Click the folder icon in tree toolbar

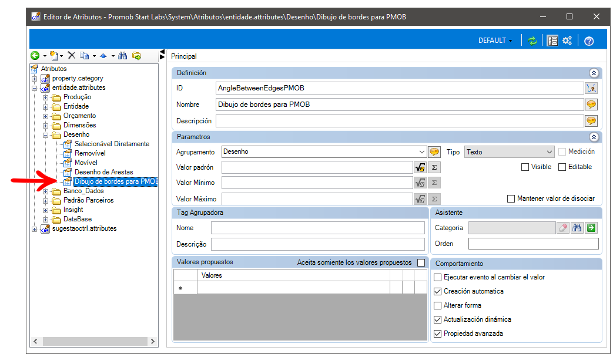(136, 56)
